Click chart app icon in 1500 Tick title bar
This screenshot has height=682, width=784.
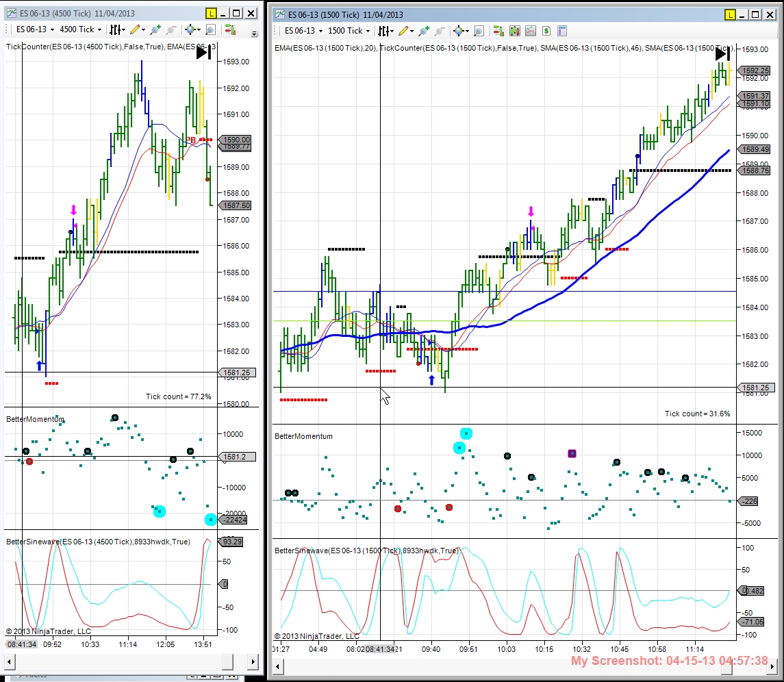point(280,14)
